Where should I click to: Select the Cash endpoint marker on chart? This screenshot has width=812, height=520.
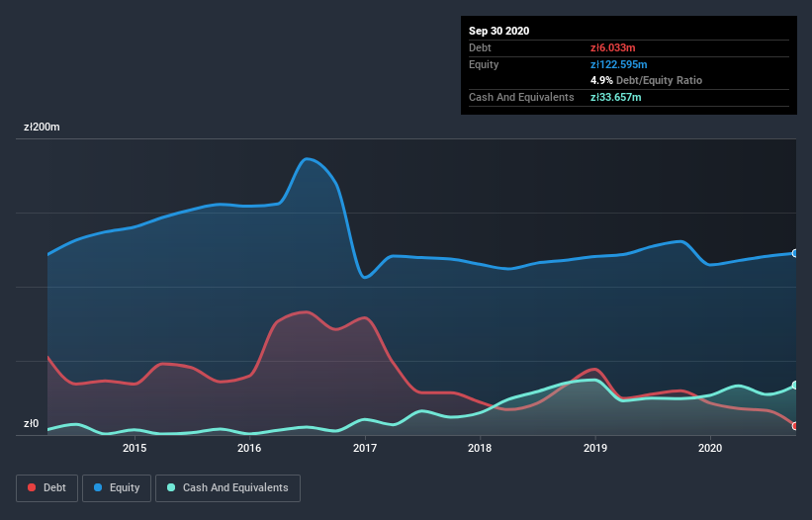tap(795, 386)
